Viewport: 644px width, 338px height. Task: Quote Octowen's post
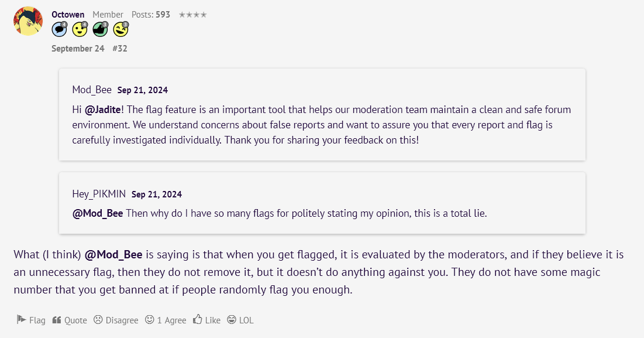tap(70, 320)
